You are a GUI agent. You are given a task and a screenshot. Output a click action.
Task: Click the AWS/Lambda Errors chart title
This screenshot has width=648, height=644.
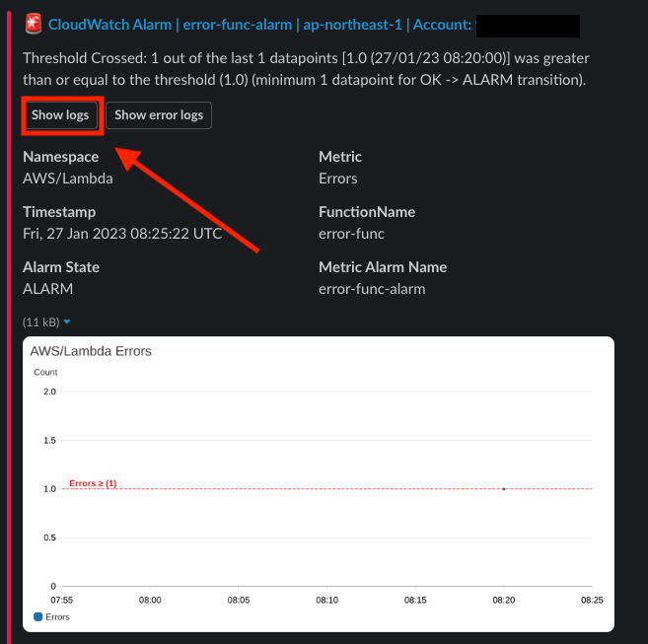[x=91, y=351]
